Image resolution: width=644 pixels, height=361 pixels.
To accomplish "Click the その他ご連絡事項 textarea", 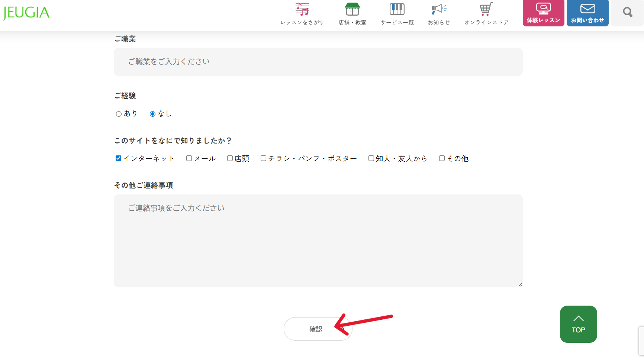I will 318,241.
